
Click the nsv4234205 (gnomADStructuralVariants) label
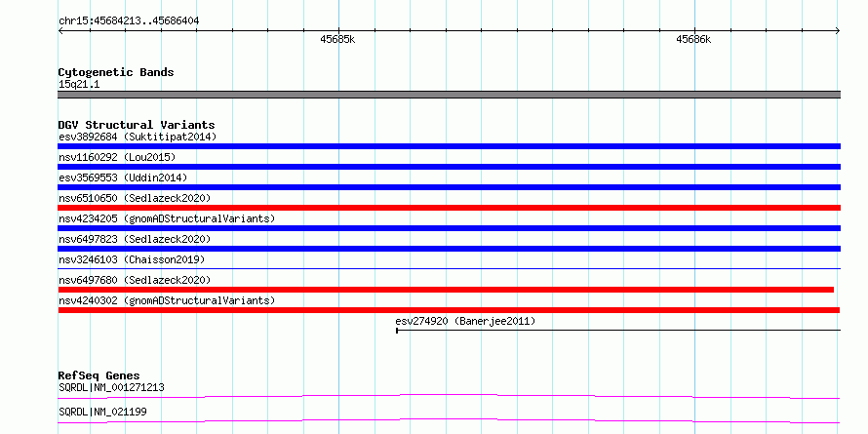tap(167, 218)
